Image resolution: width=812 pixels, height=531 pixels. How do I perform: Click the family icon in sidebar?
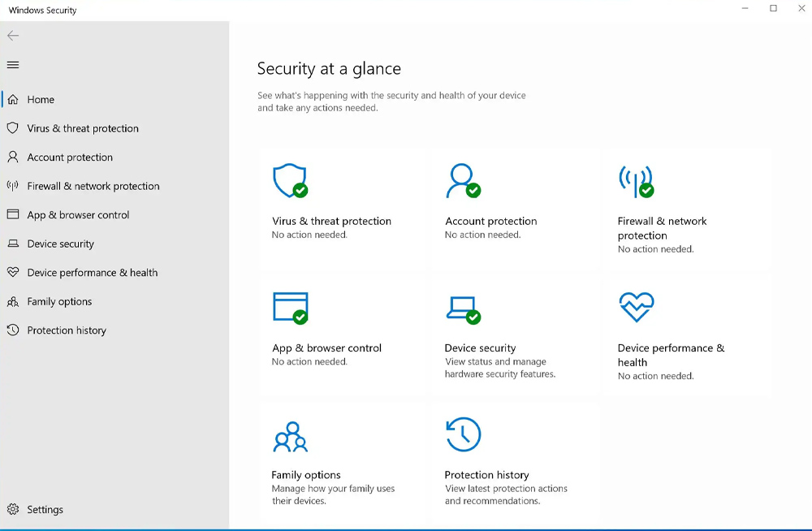click(13, 301)
